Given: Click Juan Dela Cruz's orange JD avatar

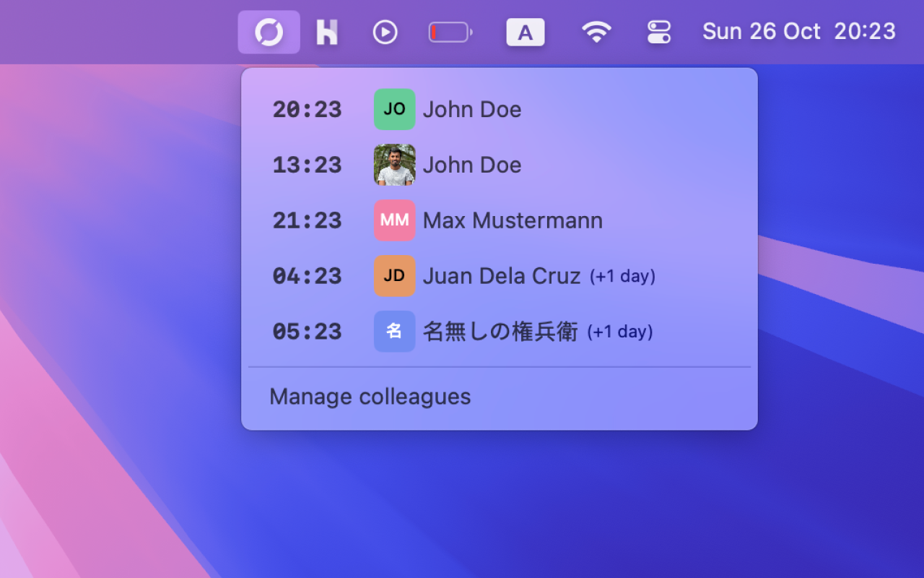Looking at the screenshot, I should tap(394, 276).
